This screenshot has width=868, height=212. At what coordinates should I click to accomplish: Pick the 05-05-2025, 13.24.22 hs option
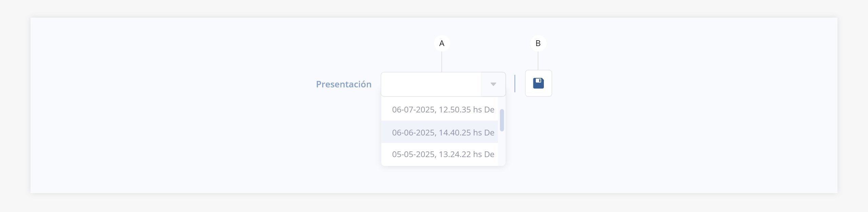pyautogui.click(x=439, y=154)
